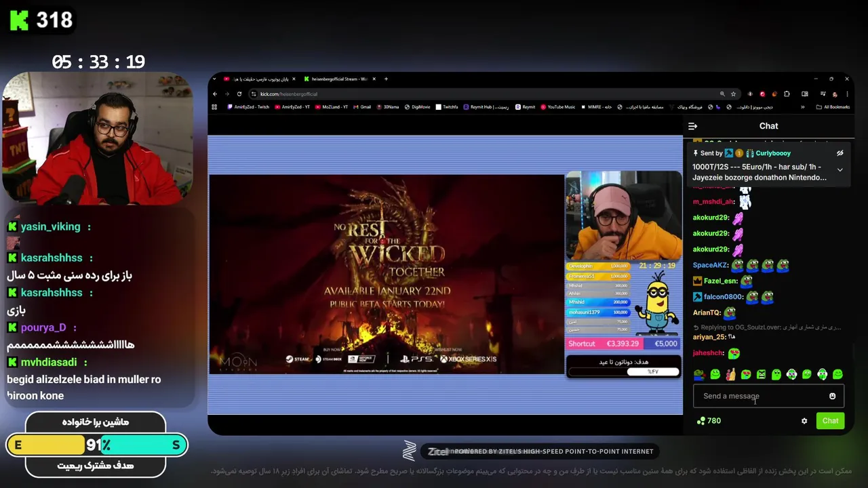Open the Gmail bookmark

click(x=362, y=107)
